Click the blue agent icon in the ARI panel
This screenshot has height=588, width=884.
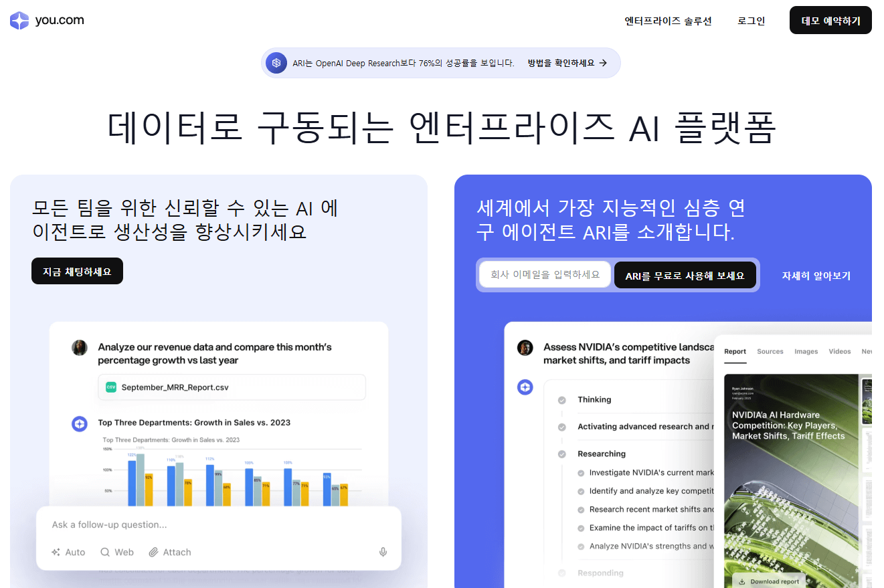coord(525,387)
